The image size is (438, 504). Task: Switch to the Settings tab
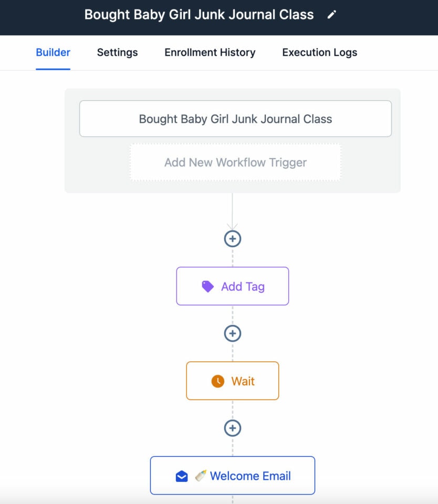tap(117, 52)
